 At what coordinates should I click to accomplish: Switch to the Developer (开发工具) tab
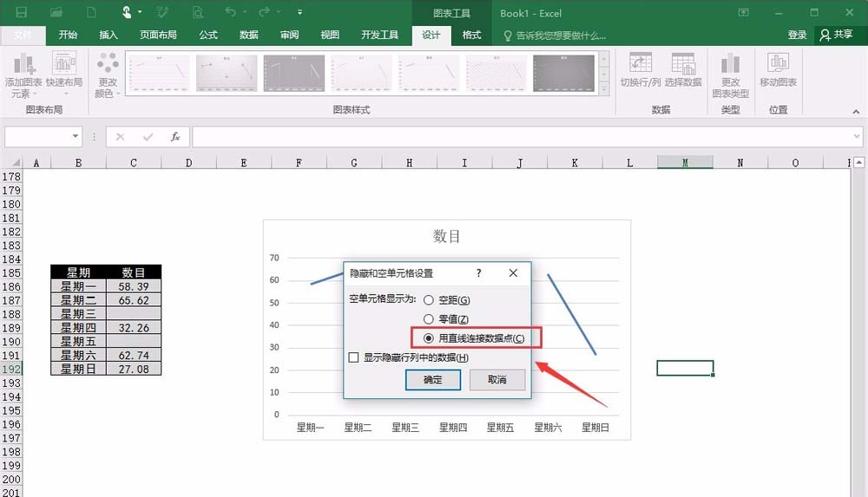[x=380, y=35]
